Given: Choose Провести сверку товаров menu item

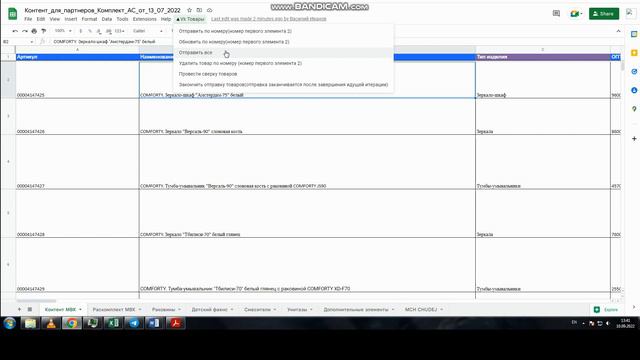Looking at the screenshot, I should pyautogui.click(x=283, y=74).
